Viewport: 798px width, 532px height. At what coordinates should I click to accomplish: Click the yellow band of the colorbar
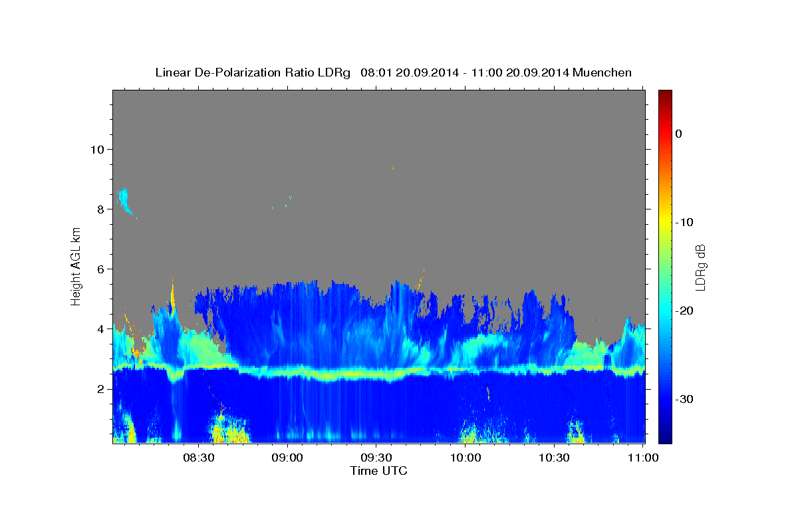pos(665,219)
